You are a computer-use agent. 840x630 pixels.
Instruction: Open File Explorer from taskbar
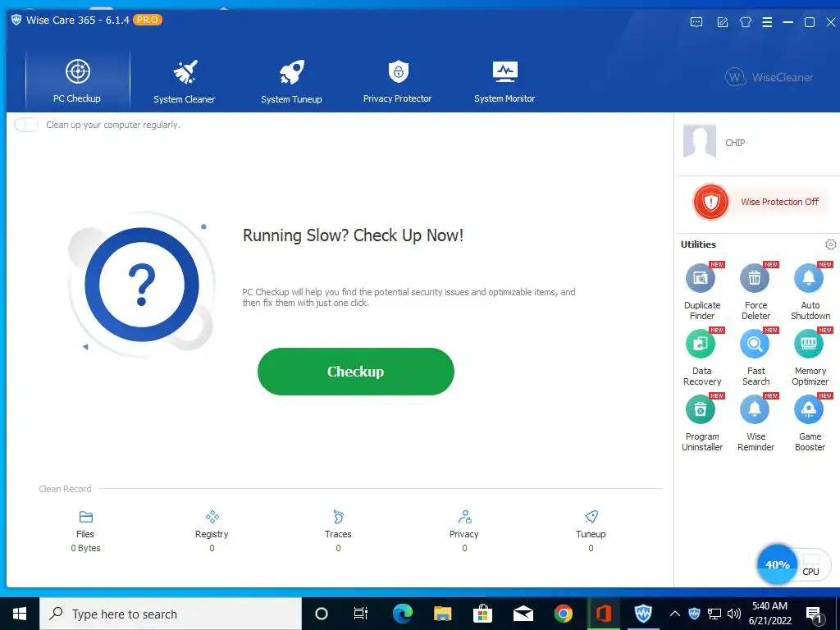pyautogui.click(x=442, y=614)
